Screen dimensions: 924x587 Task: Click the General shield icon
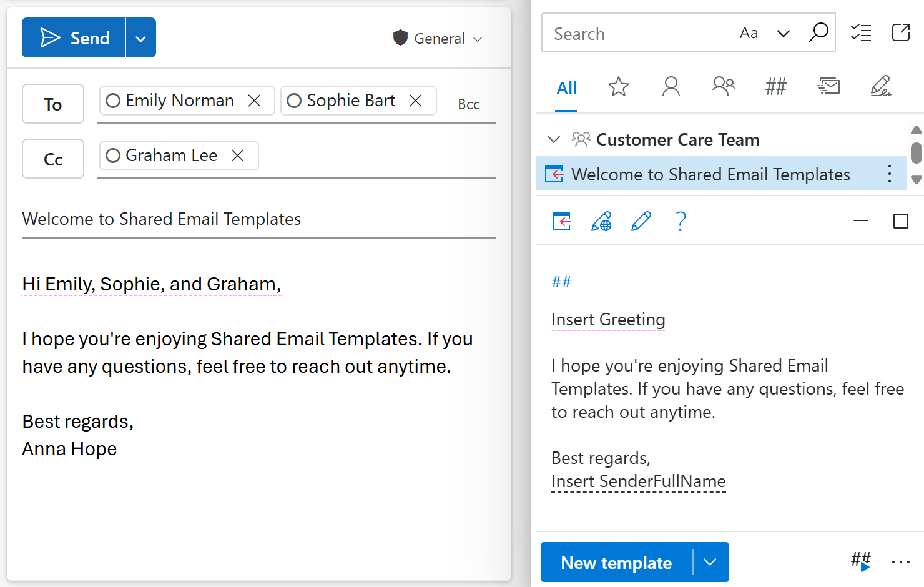click(x=400, y=38)
